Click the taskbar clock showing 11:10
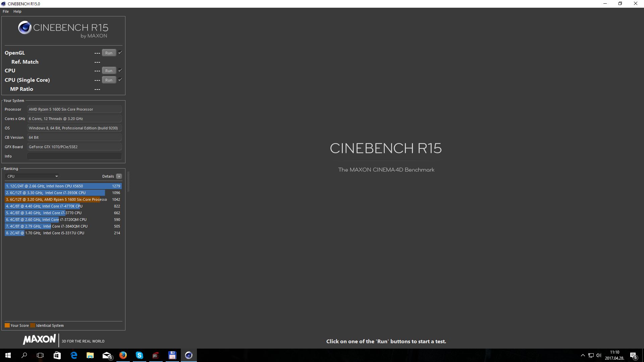 pyautogui.click(x=614, y=355)
